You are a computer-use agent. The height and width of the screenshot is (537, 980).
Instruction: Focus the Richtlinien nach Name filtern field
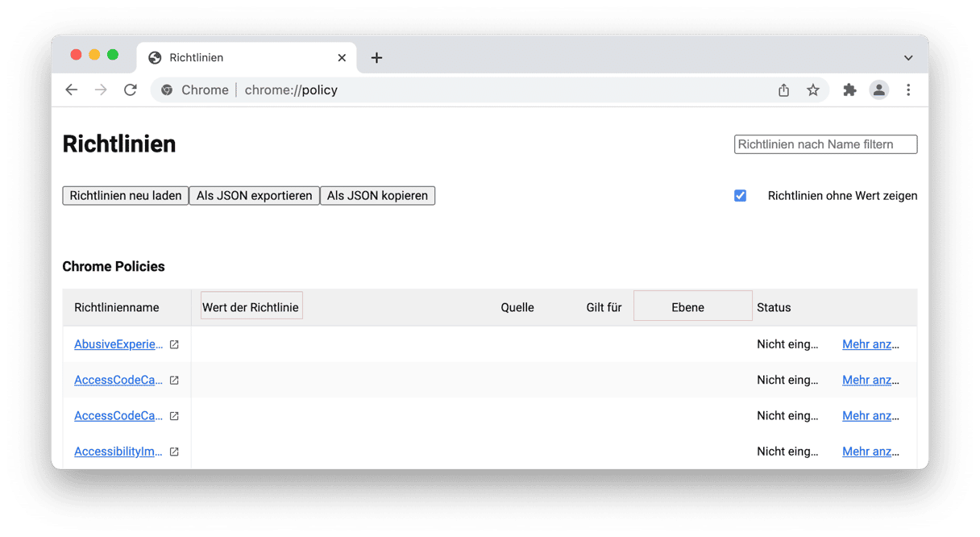pyautogui.click(x=825, y=144)
